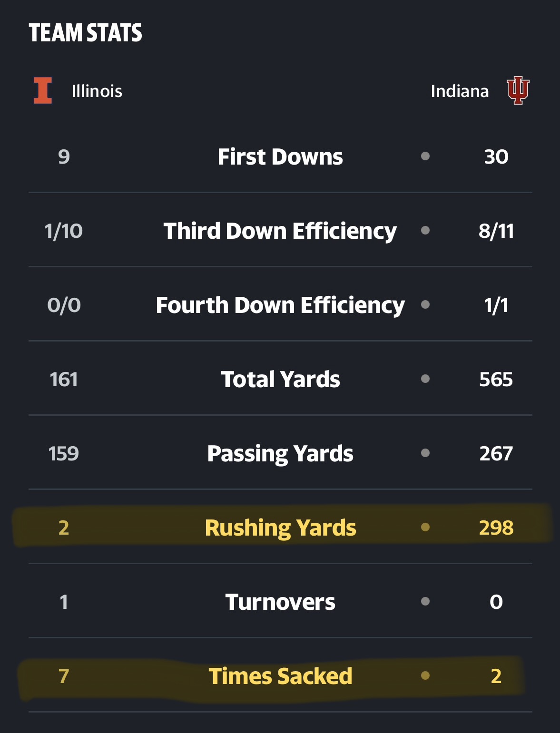Click the yellow dot beside Rushing Yards
This screenshot has height=733, width=560.
425,527
